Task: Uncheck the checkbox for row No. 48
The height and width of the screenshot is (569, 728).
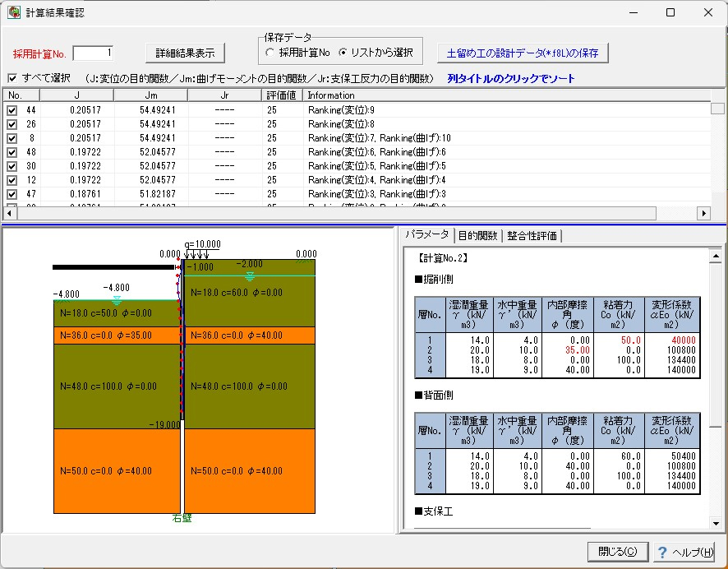Action: coord(12,152)
